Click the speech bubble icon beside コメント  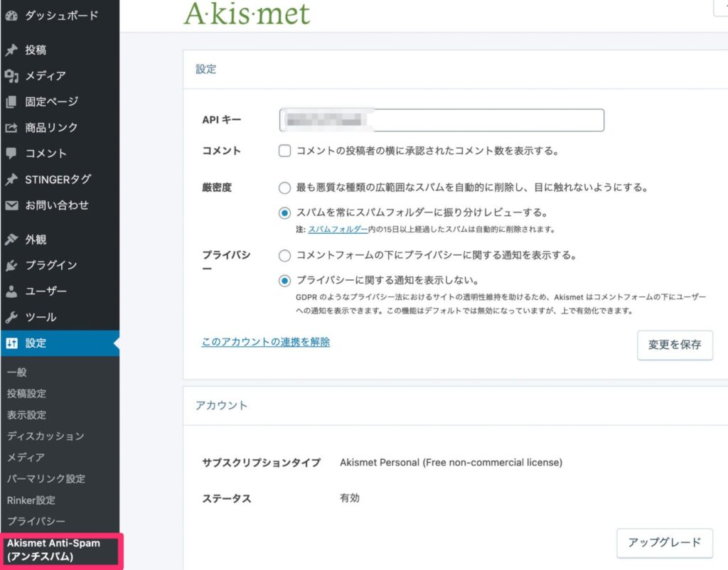(x=11, y=154)
